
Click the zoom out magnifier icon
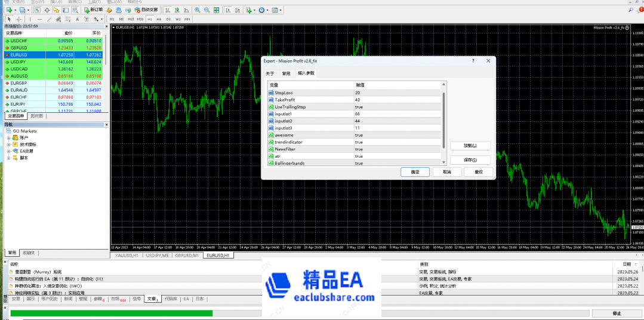tap(207, 10)
